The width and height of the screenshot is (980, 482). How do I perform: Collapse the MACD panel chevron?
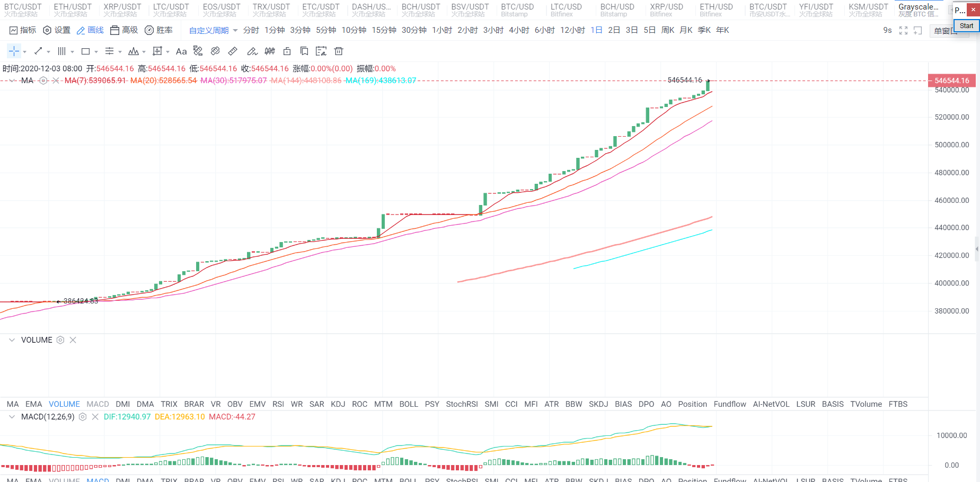tap(12, 417)
